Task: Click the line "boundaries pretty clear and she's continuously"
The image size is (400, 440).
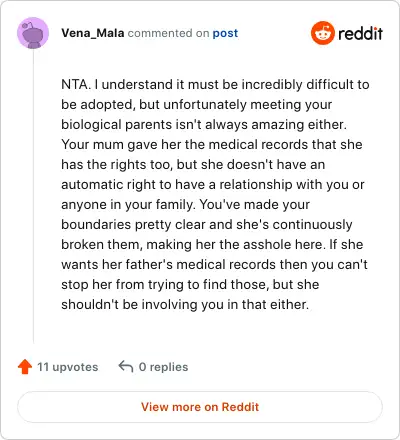Action: coord(207,225)
